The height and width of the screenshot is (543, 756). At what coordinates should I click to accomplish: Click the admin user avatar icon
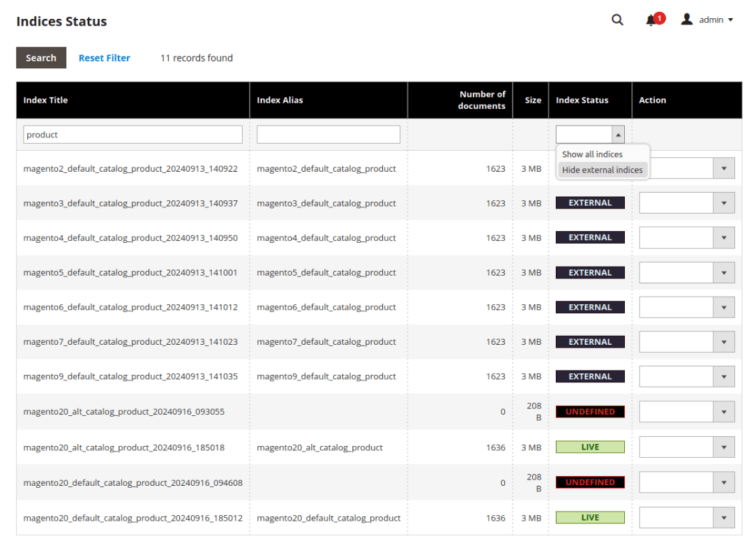687,20
